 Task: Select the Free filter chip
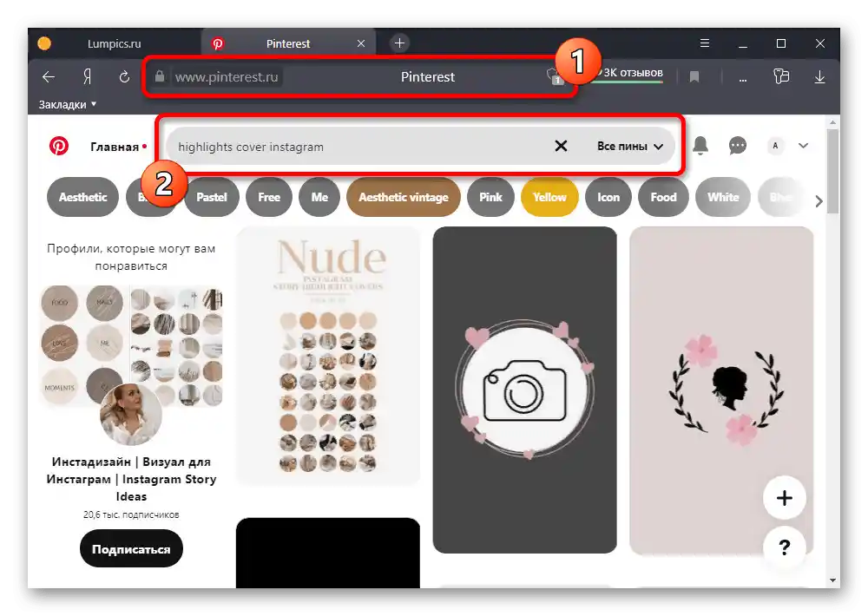click(x=269, y=197)
